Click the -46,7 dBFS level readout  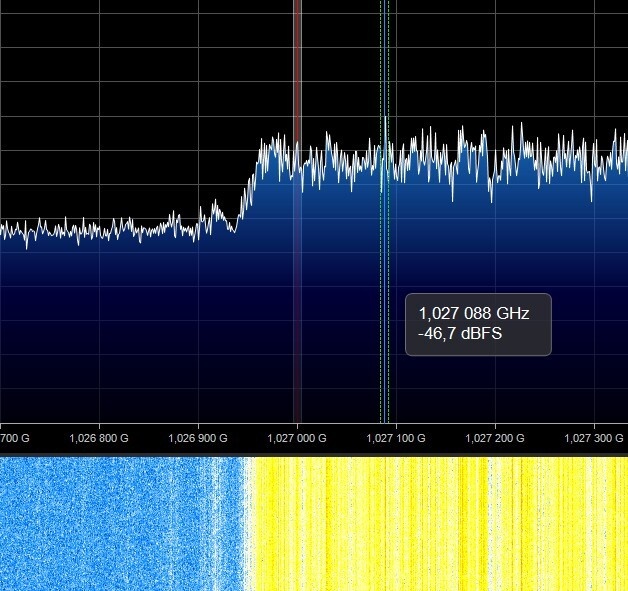click(460, 333)
